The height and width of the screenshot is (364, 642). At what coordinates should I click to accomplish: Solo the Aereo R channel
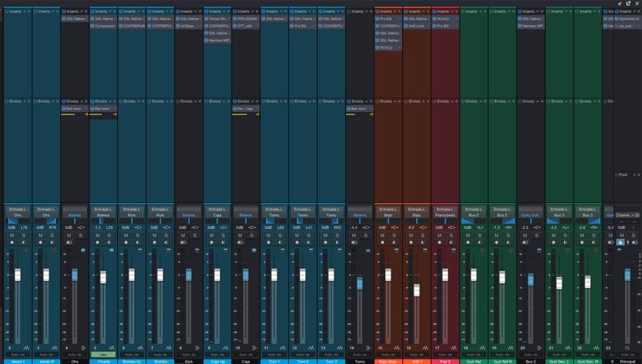tap(53, 235)
